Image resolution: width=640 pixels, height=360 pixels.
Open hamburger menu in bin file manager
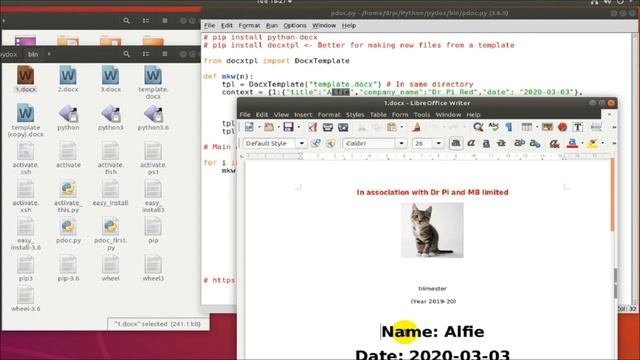click(164, 54)
